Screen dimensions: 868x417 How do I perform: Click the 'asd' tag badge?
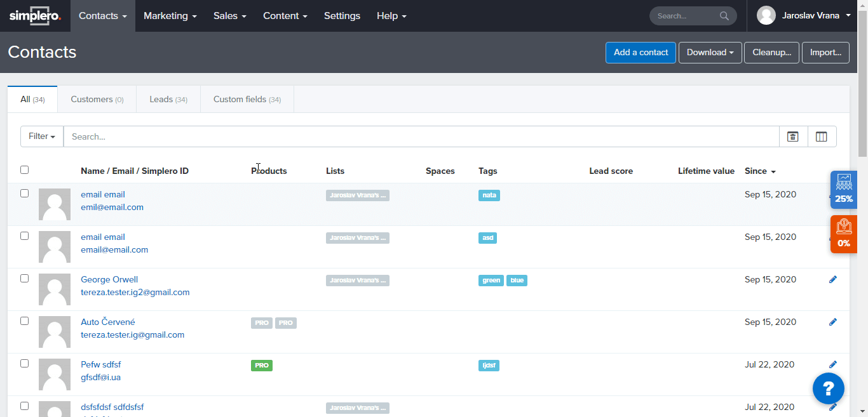pyautogui.click(x=487, y=238)
